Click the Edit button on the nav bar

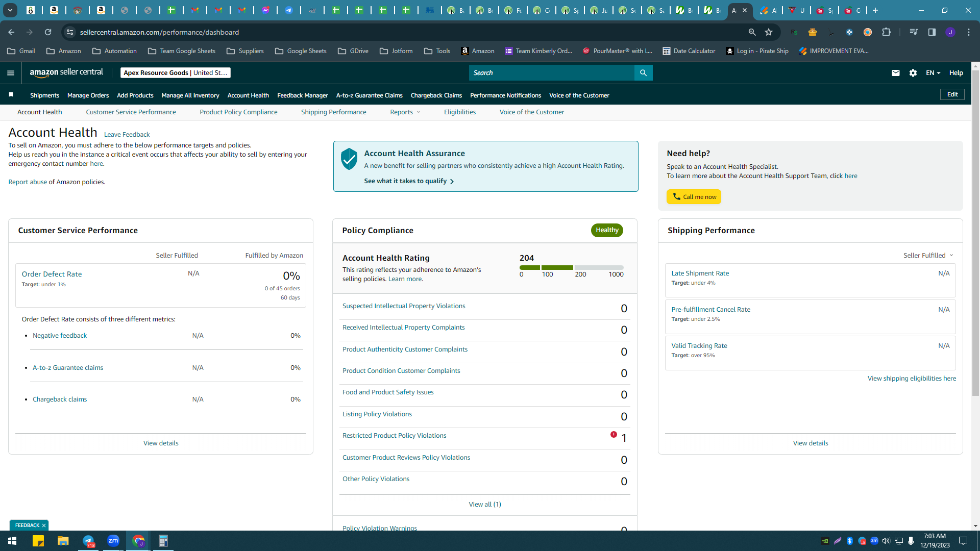(952, 94)
